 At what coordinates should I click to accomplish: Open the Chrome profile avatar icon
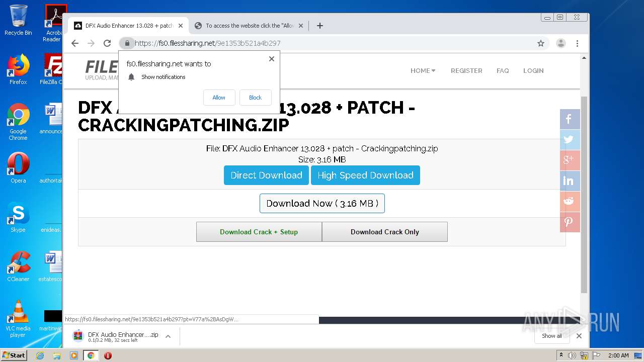click(x=561, y=43)
